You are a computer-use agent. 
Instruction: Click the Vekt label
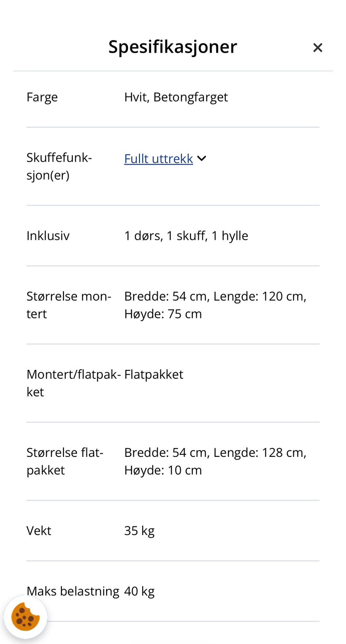coord(39,530)
